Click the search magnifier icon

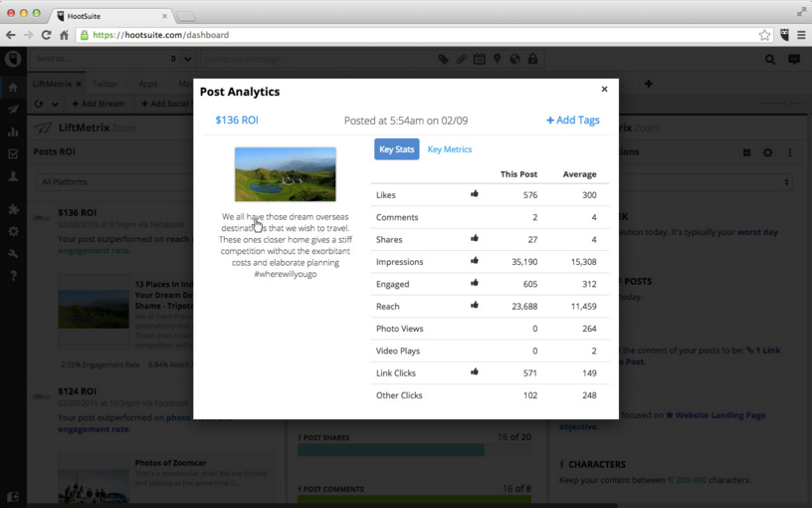[770, 60]
